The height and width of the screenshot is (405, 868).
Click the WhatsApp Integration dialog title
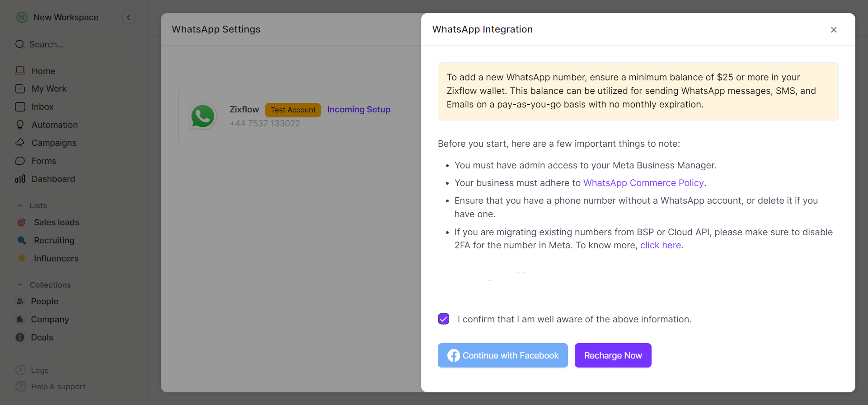click(483, 29)
